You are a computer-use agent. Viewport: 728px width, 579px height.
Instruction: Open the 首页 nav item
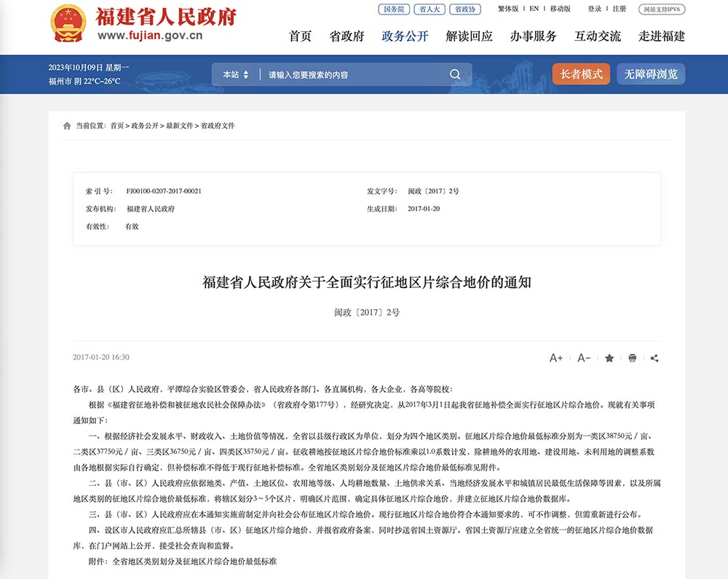tap(300, 36)
